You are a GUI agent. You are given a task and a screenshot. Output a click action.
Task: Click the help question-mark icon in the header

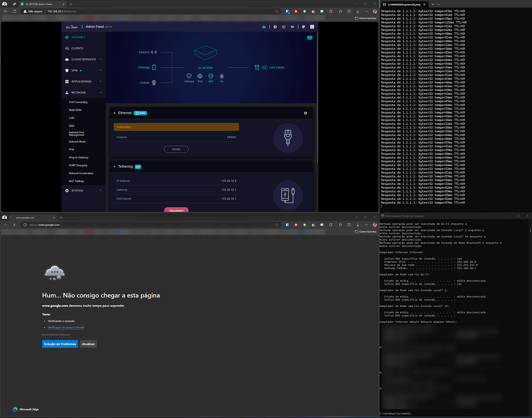tap(275, 26)
